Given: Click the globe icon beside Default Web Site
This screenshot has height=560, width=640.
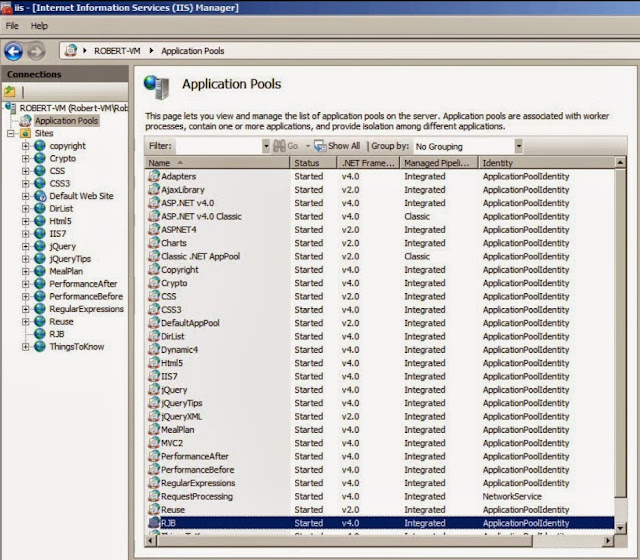Looking at the screenshot, I should click(40, 196).
